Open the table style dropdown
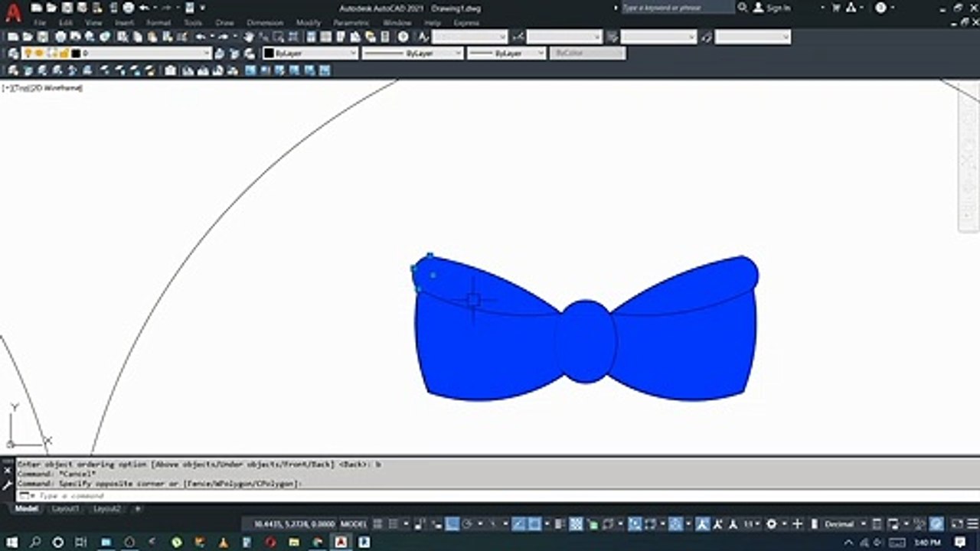Viewport: 980px width, 551px height. [691, 37]
